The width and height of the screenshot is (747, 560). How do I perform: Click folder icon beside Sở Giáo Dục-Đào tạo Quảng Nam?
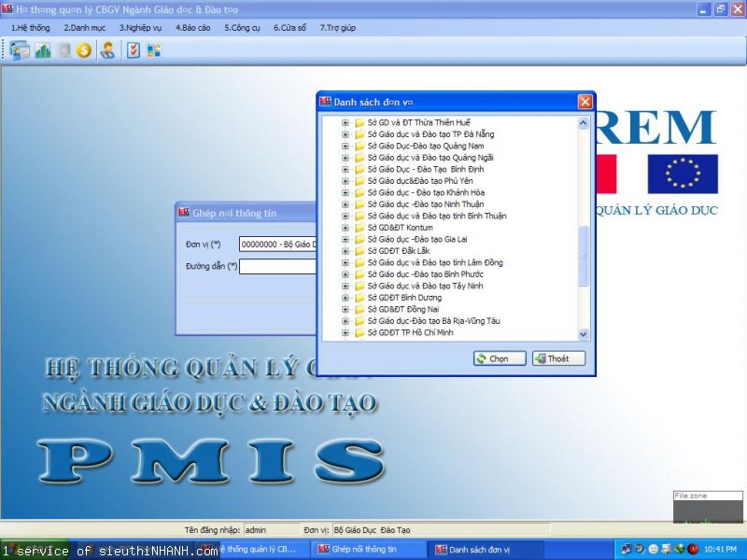pyautogui.click(x=359, y=147)
